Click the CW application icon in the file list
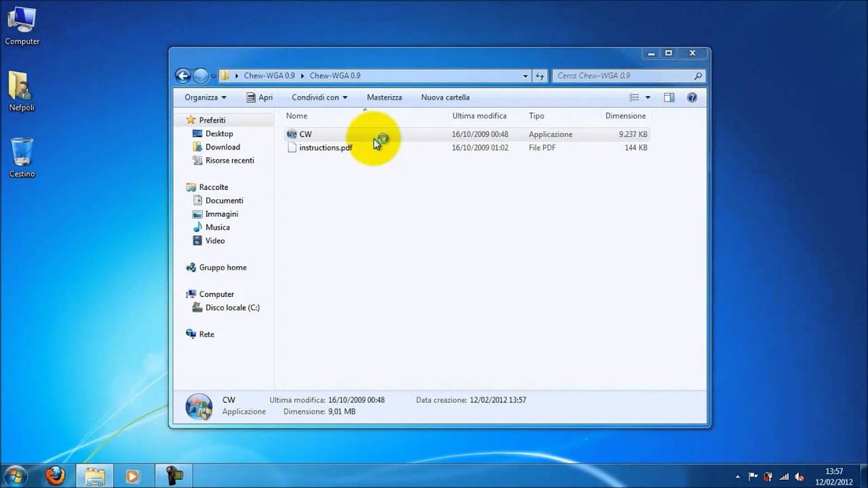The image size is (868, 488). pyautogui.click(x=292, y=134)
